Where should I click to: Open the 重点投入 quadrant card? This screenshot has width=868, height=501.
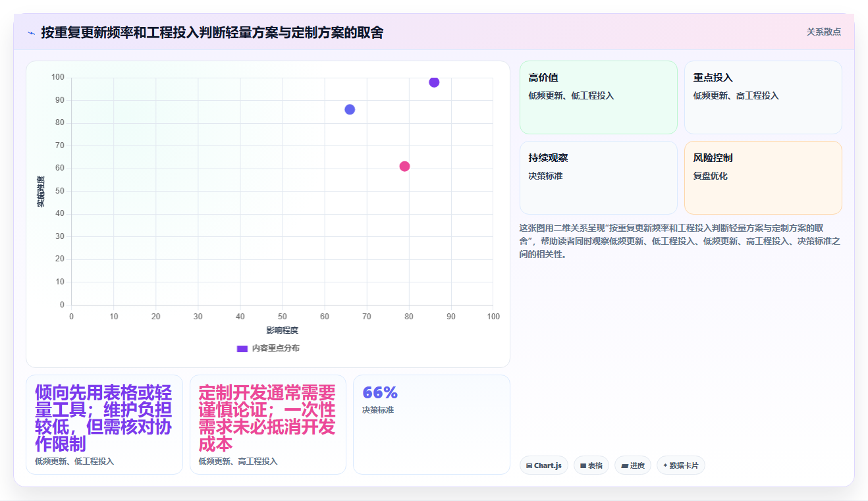[x=763, y=97]
